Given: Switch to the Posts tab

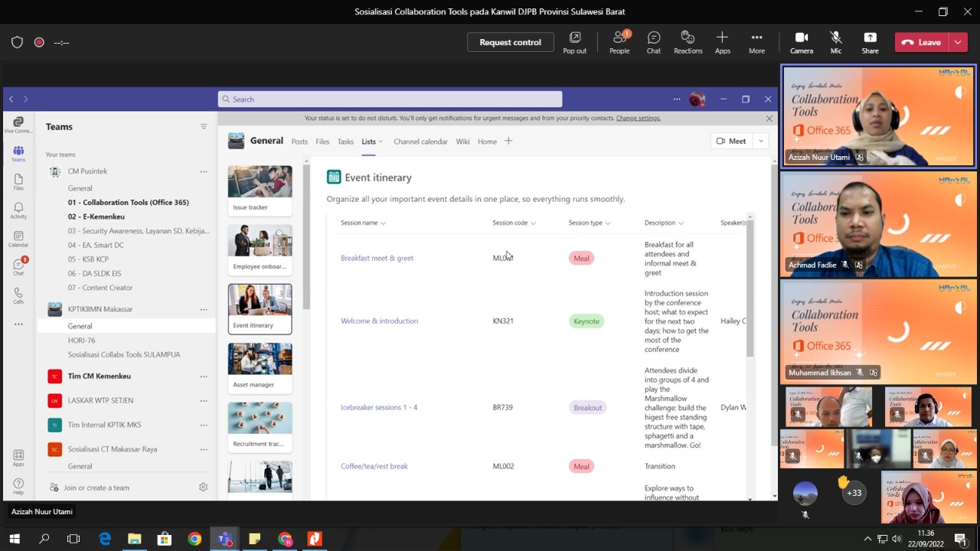Looking at the screenshot, I should (x=299, y=142).
